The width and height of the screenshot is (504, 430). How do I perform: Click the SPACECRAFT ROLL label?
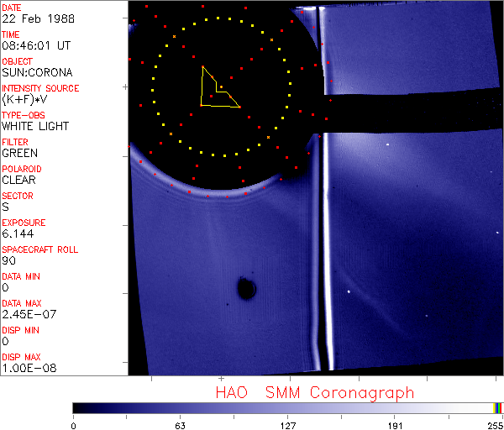coord(40,249)
